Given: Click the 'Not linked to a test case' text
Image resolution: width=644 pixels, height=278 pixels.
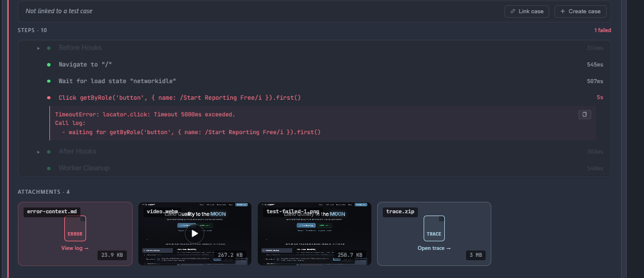Looking at the screenshot, I should pos(59,11).
